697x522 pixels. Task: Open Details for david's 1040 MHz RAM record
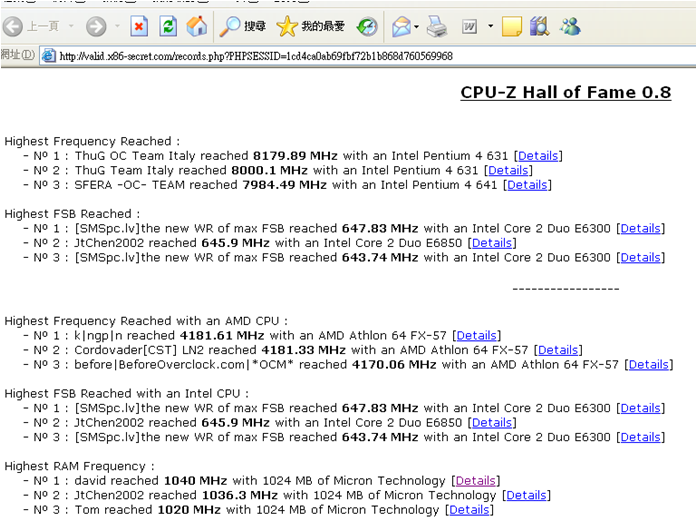click(x=476, y=481)
